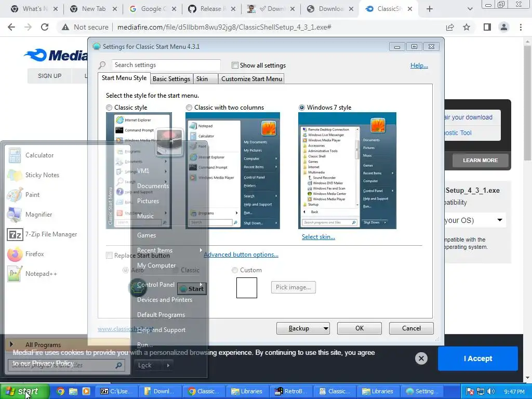Click the Windows 7 style preview thumbnail

click(x=347, y=170)
